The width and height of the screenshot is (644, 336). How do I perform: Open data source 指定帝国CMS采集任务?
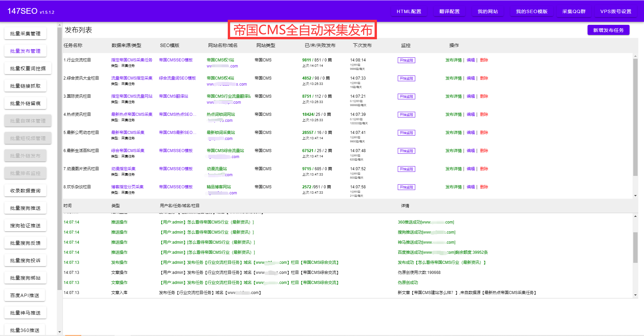tap(132, 60)
